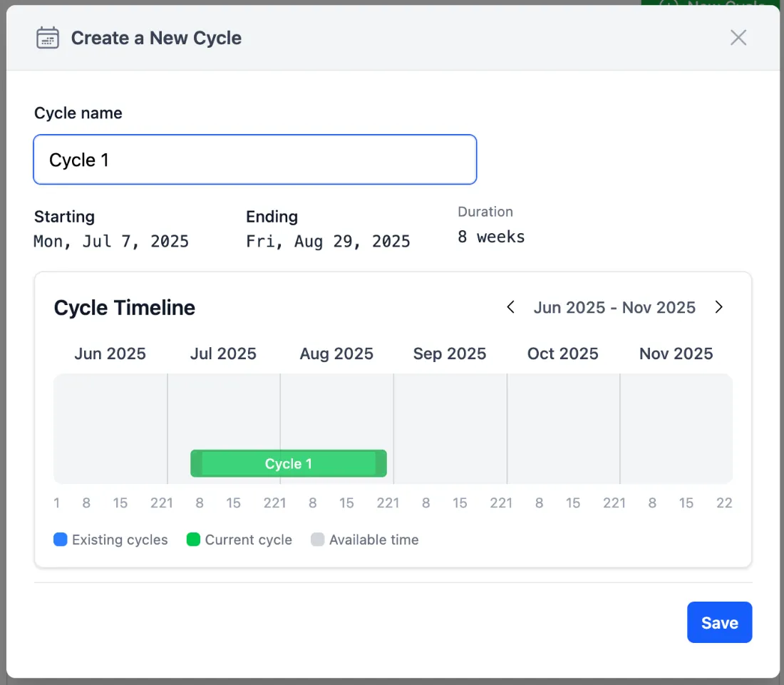Click the calendar icon beside Create a New Cycle
Image resolution: width=784 pixels, height=685 pixels.
pyautogui.click(x=48, y=38)
